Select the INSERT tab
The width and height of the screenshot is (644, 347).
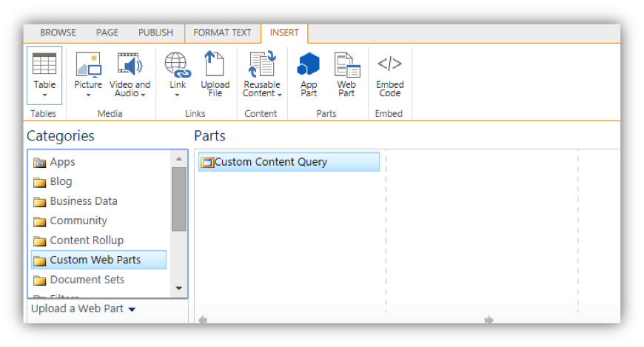click(x=284, y=33)
